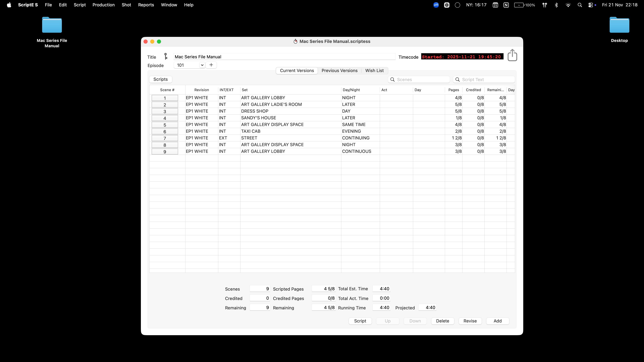Open the Control Center icon
Viewport: 644px width, 362px height.
(x=591, y=5)
